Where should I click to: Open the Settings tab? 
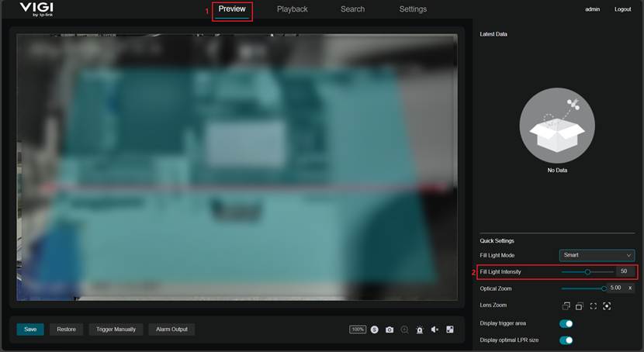point(413,9)
